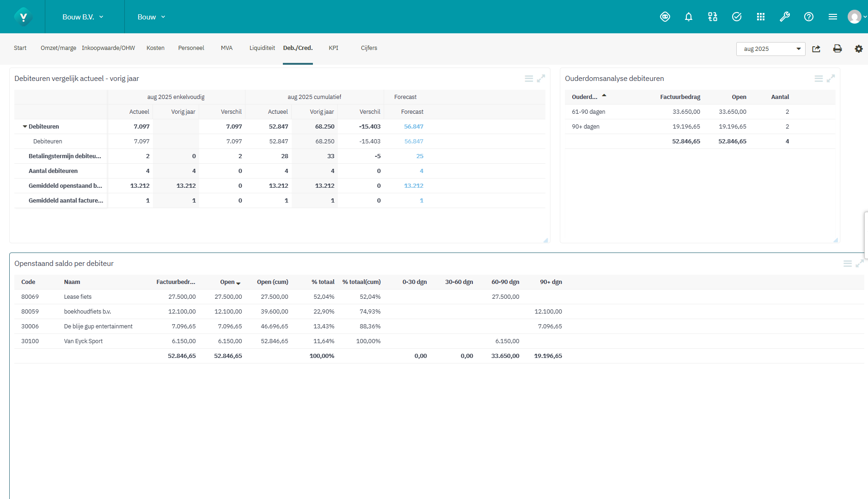Open the KPI tab

[333, 48]
